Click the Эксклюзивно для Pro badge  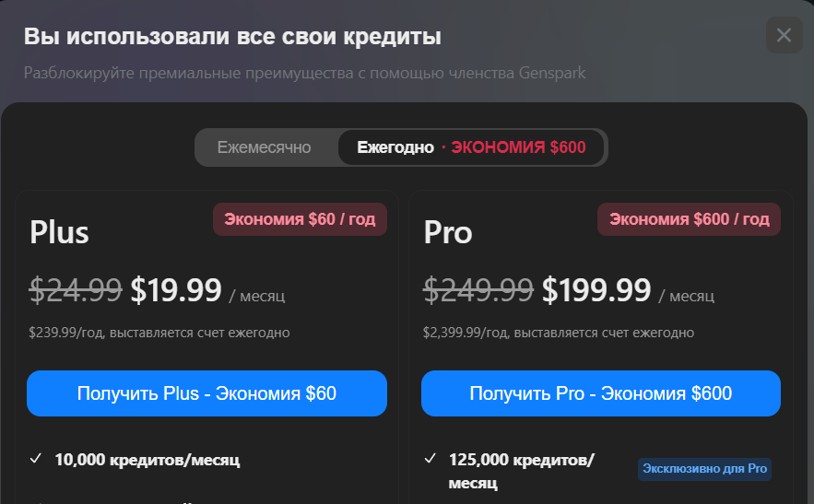tap(705, 469)
